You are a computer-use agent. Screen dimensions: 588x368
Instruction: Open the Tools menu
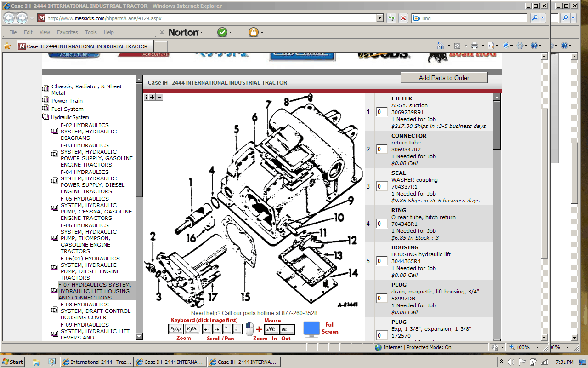pos(91,32)
